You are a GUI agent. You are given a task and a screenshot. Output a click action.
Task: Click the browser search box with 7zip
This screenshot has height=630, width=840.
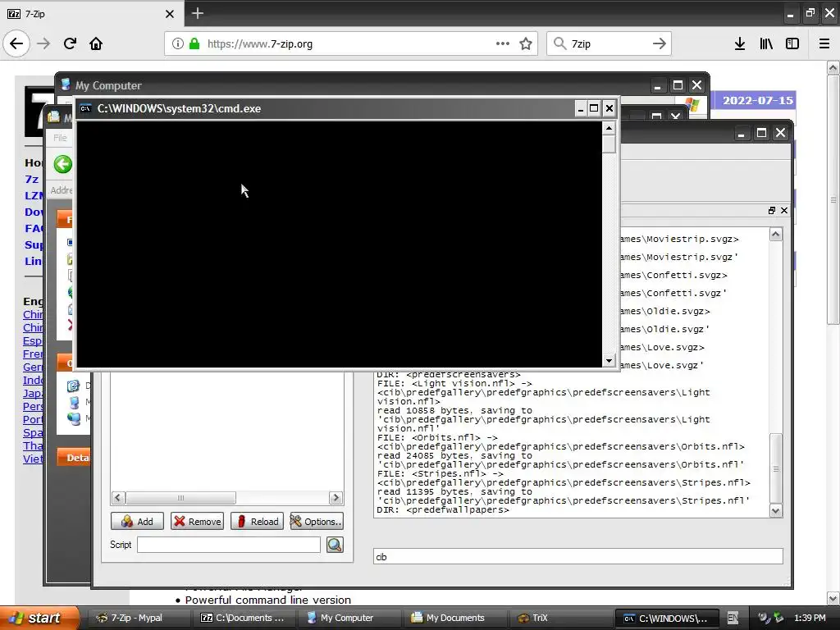coord(608,43)
